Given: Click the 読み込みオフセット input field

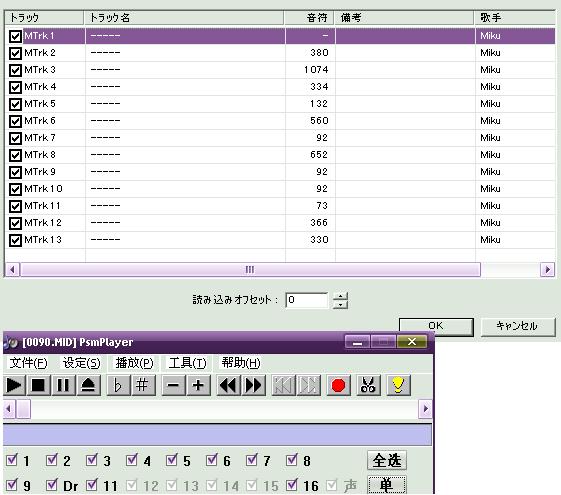Looking at the screenshot, I should pyautogui.click(x=307, y=300).
